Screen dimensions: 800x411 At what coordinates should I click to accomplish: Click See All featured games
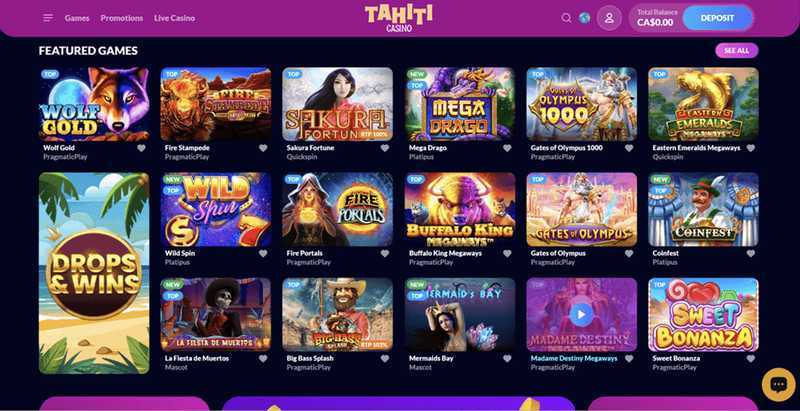tap(737, 50)
